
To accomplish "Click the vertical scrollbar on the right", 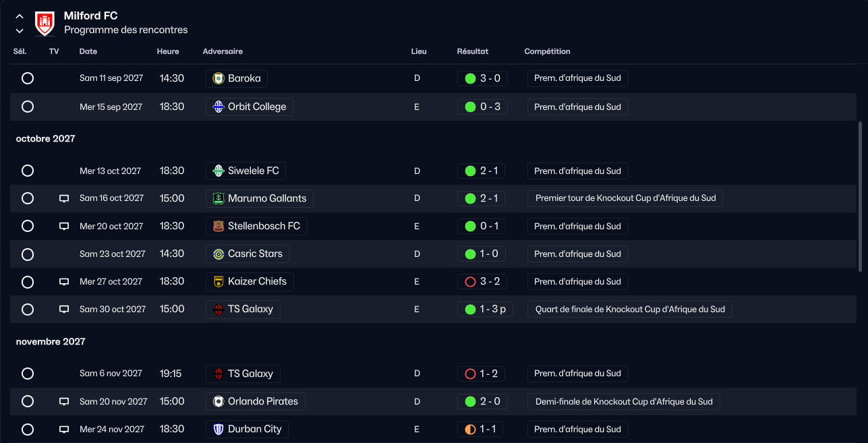I will pos(860,196).
